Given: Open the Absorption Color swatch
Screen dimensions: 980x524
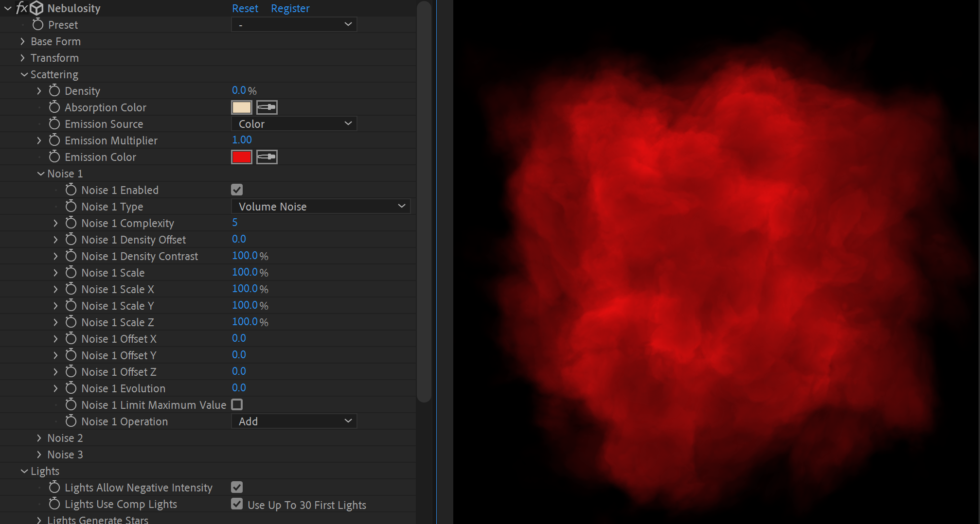Looking at the screenshot, I should (x=242, y=107).
